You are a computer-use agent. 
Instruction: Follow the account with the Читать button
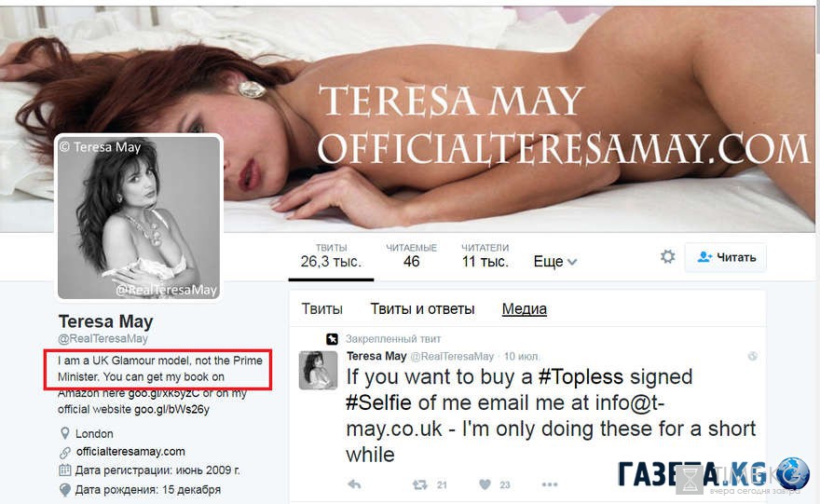point(725,257)
